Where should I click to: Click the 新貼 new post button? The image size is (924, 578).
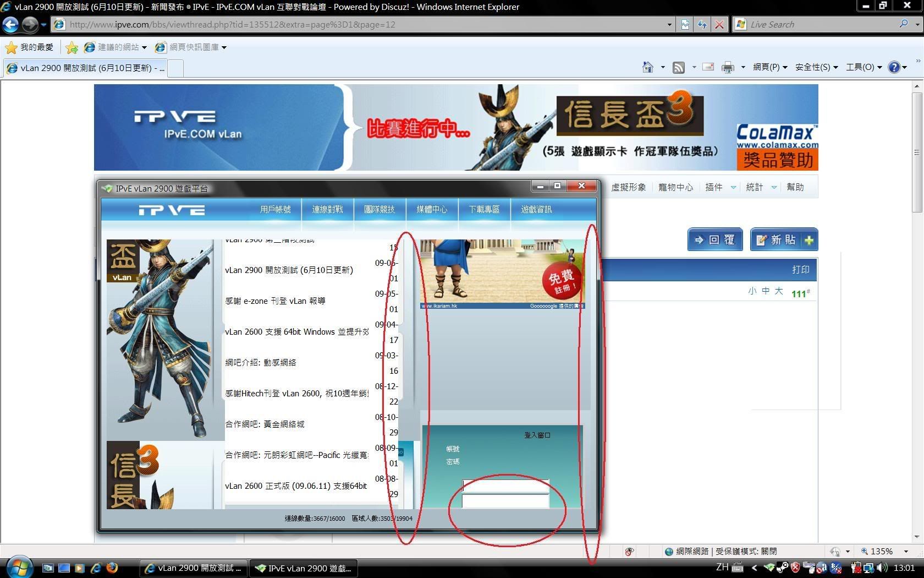pos(784,239)
